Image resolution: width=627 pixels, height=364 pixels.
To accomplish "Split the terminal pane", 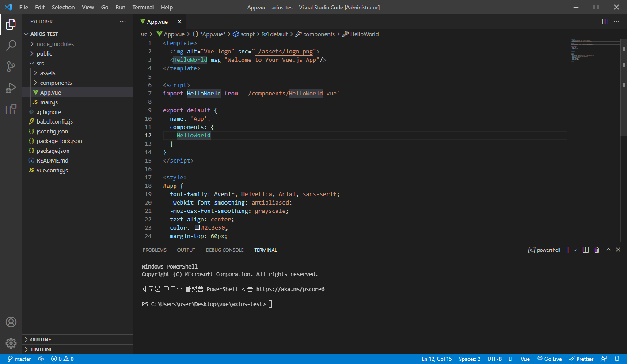I will [586, 250].
